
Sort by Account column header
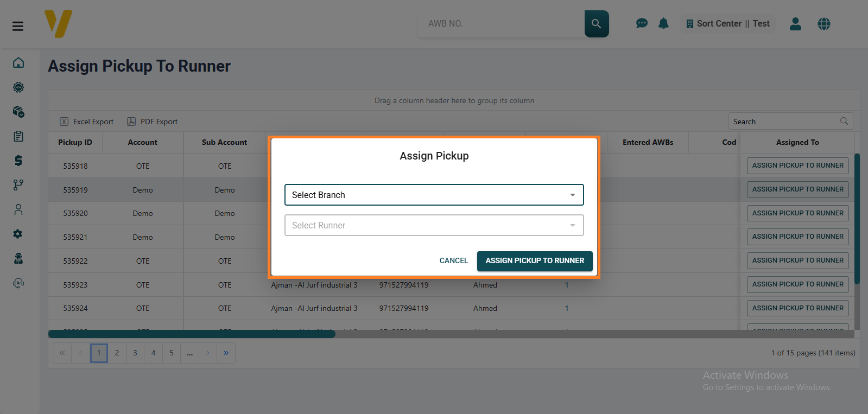[143, 142]
